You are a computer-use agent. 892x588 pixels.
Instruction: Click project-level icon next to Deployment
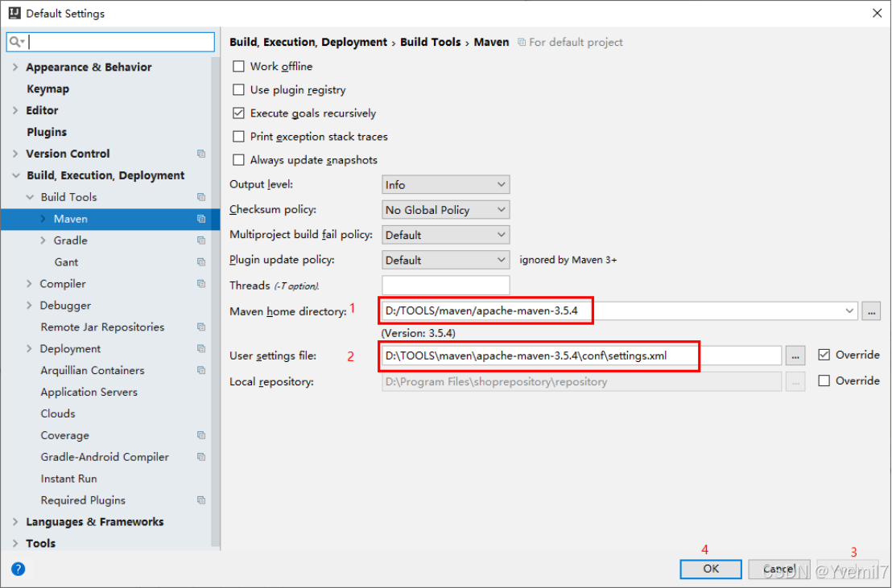pyautogui.click(x=201, y=348)
